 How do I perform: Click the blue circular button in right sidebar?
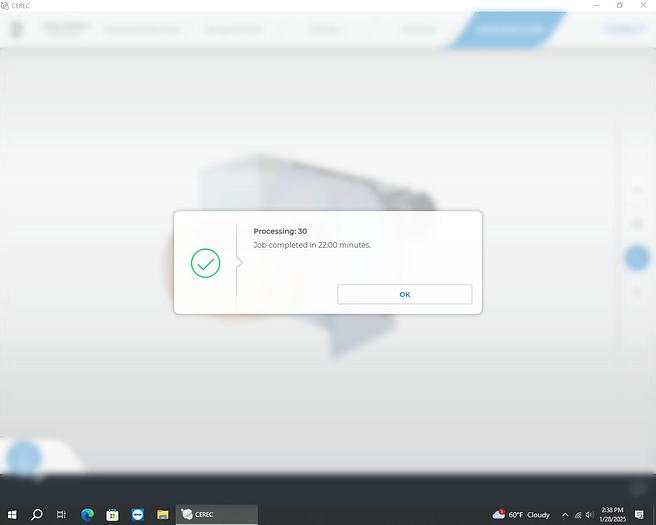(636, 258)
